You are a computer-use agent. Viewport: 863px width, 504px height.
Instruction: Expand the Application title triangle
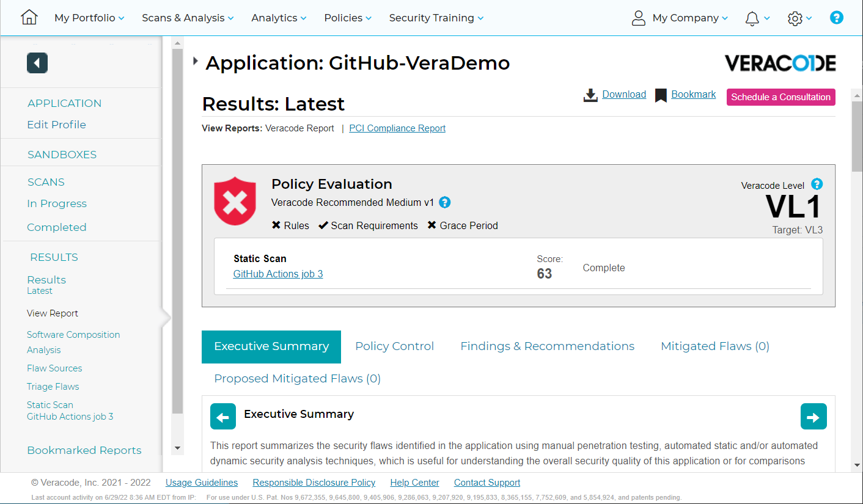[x=196, y=61]
